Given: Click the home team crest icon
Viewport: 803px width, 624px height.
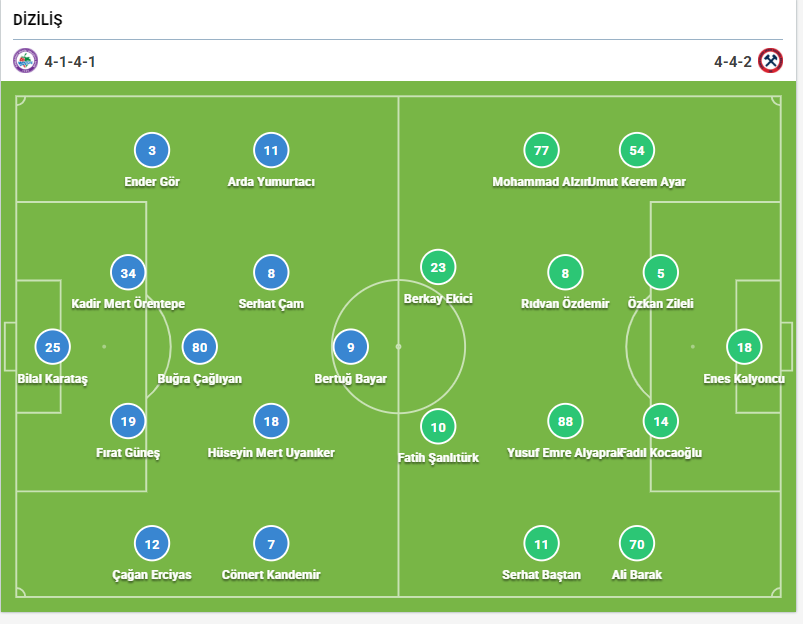Looking at the screenshot, I should [26, 61].
